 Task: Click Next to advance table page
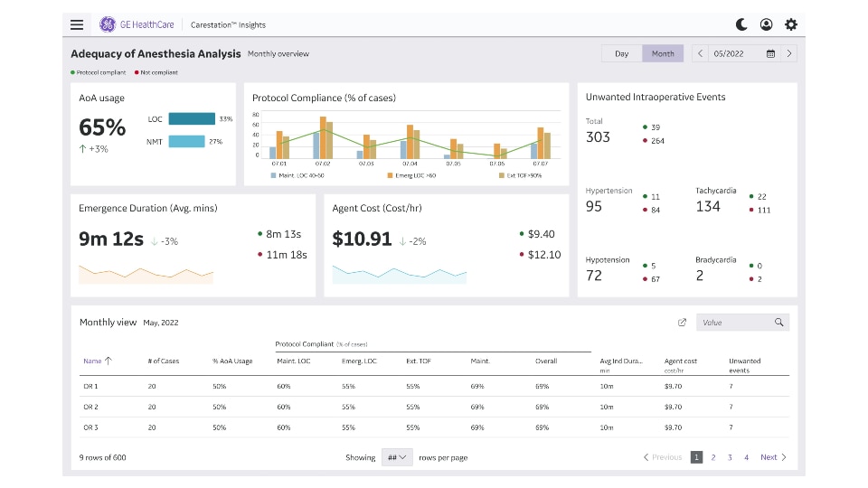coord(773,457)
